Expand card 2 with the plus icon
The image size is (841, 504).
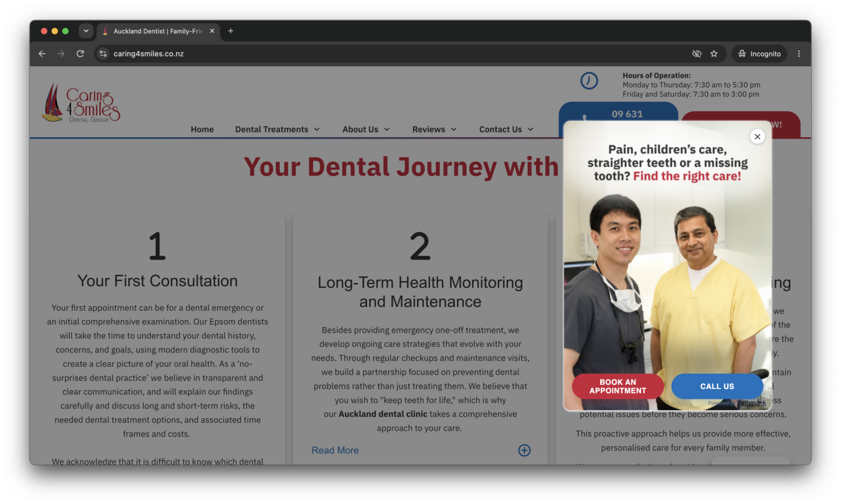[525, 450]
